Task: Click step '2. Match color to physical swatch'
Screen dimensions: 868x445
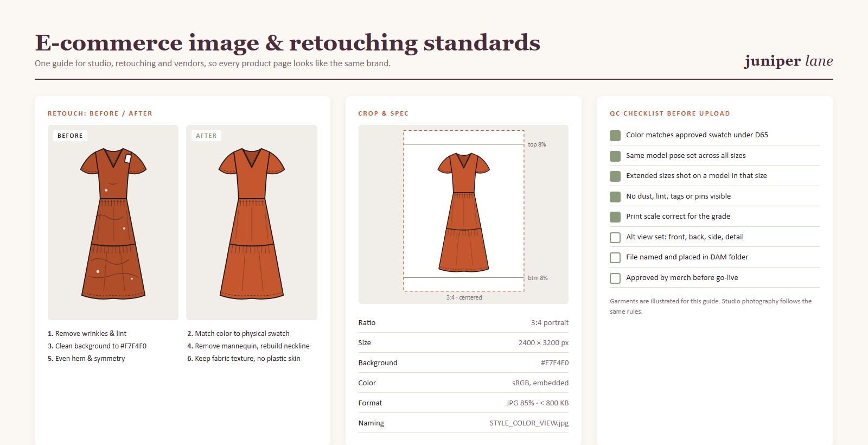Action: [x=238, y=334]
